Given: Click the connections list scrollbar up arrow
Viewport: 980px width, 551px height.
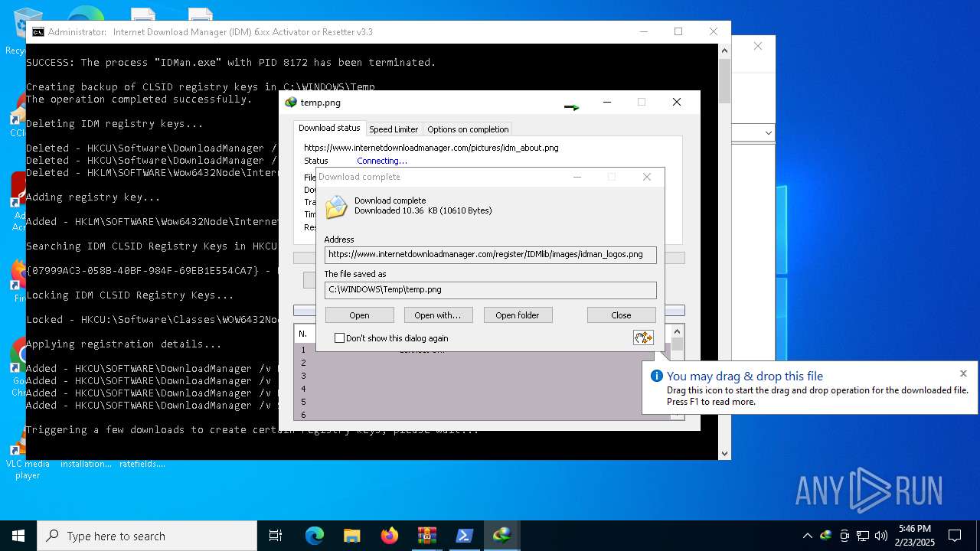Looking at the screenshot, I should click(677, 331).
